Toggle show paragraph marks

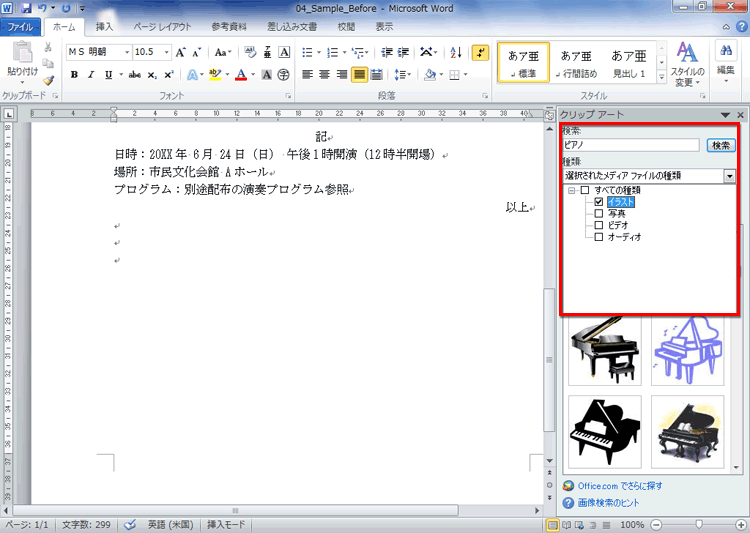480,52
